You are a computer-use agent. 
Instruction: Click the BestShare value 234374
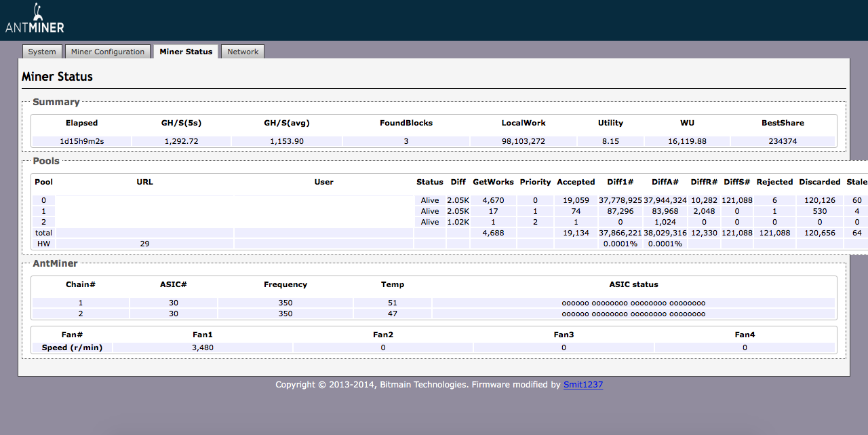783,141
